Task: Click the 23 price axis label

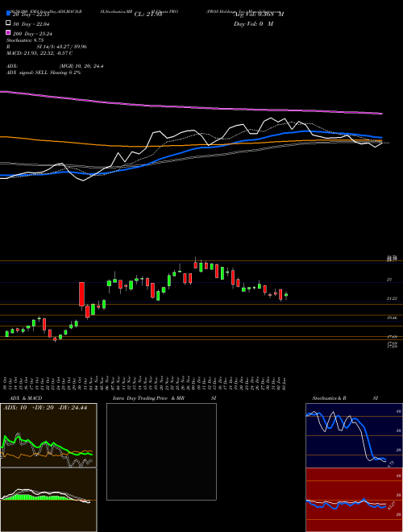Action: click(x=389, y=280)
